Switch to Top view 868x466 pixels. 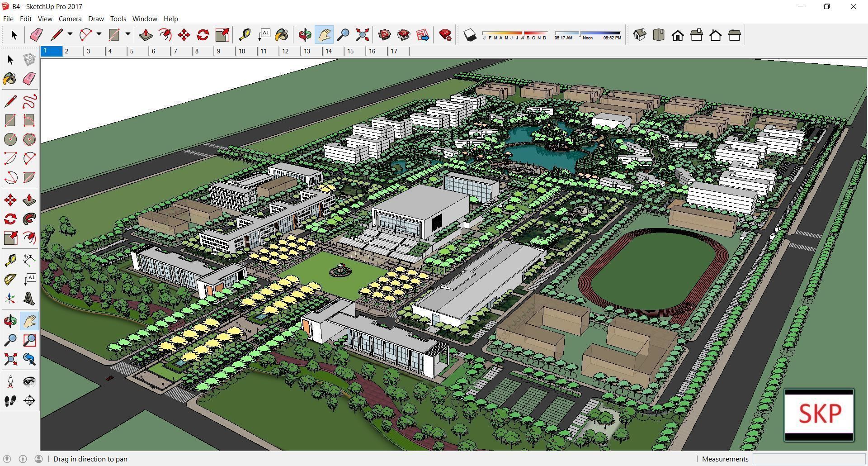click(659, 35)
